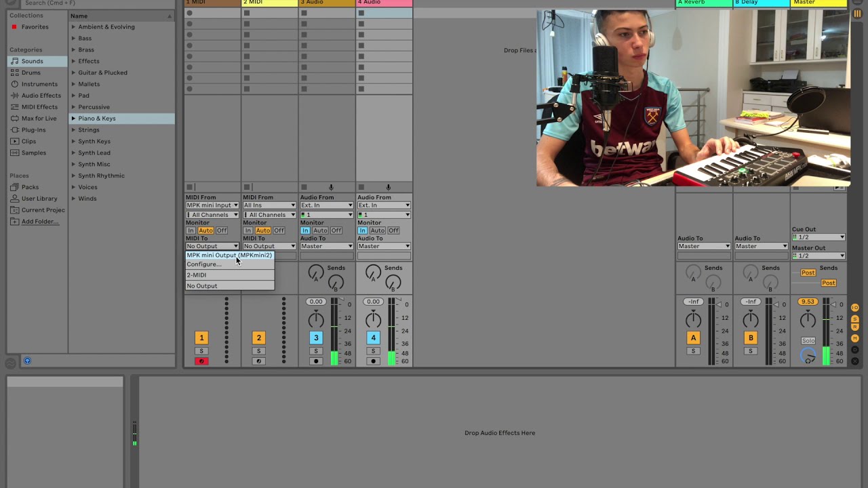Set track 3 monitor to Auto
This screenshot has width=868, height=488.
[x=320, y=230]
